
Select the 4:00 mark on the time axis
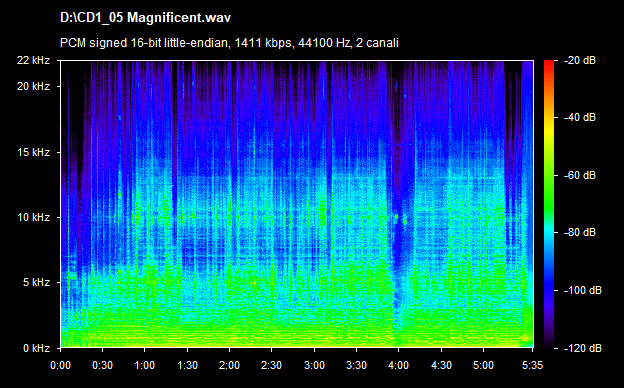(398, 365)
